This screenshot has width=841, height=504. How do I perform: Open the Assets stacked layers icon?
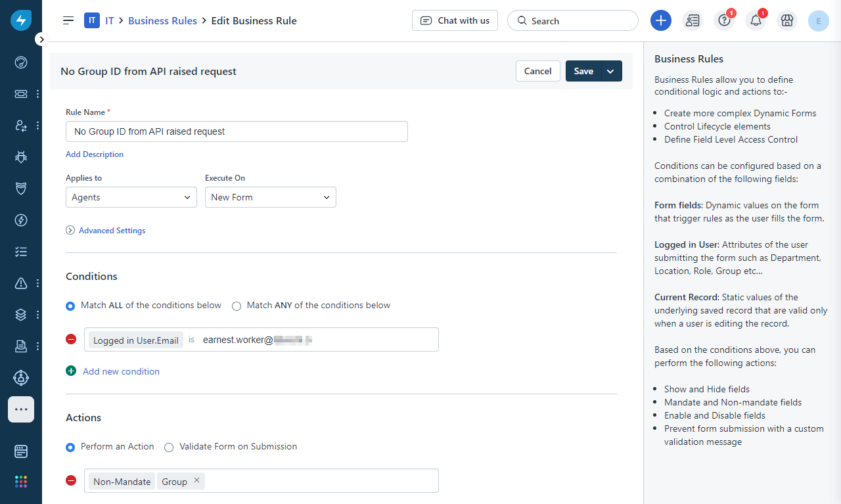tap(21, 315)
